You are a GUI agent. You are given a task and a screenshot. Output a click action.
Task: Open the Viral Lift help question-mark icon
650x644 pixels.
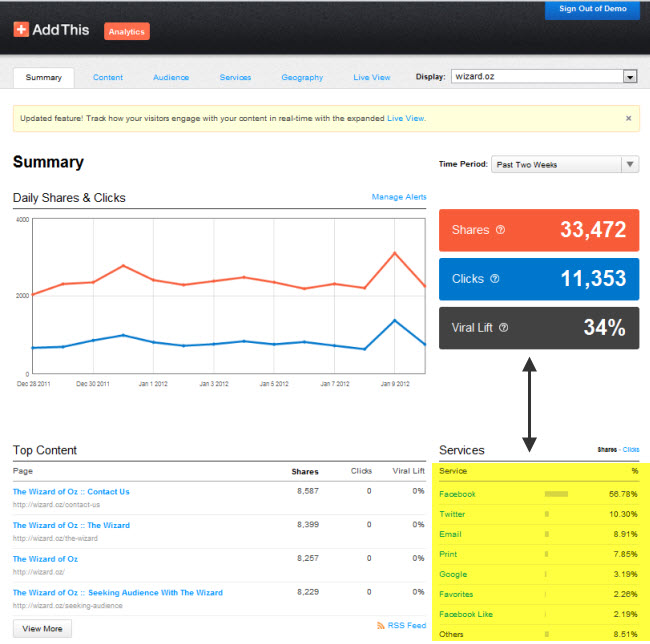tap(503, 327)
